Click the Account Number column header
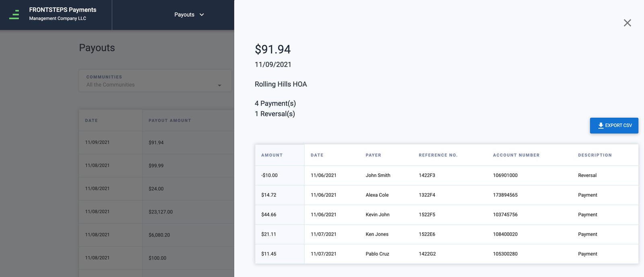The image size is (644, 277). 516,155
